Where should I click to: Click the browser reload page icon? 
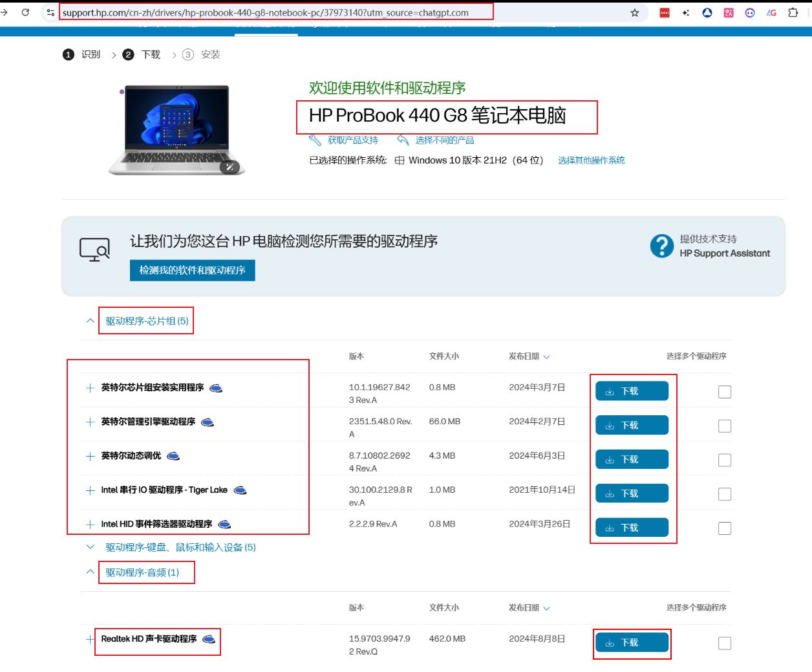pyautogui.click(x=25, y=12)
